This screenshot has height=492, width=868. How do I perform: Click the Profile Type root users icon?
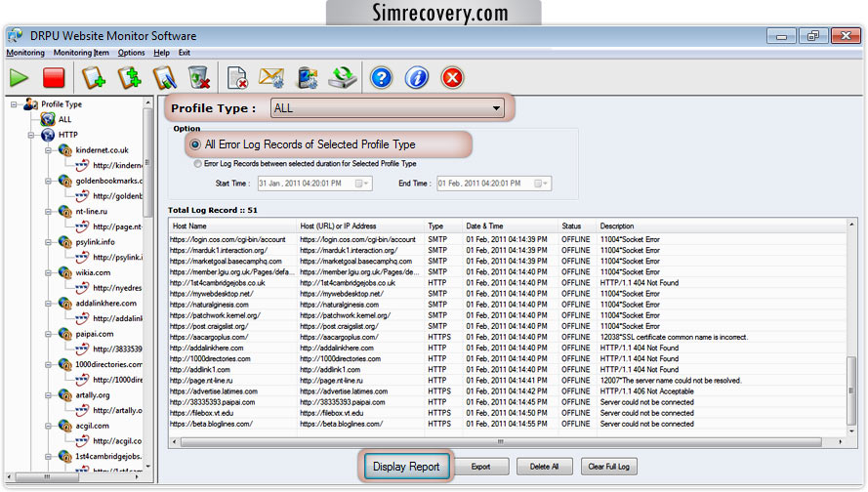click(31, 104)
